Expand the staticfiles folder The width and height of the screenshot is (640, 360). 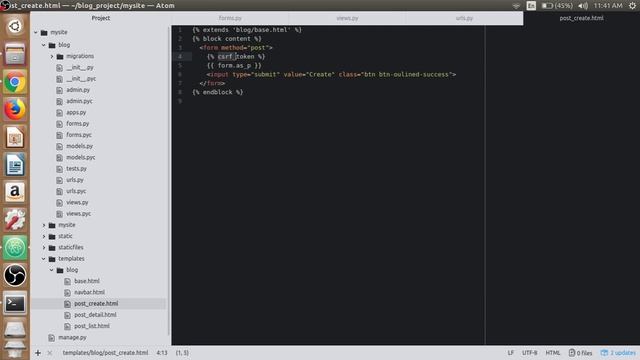click(x=44, y=247)
